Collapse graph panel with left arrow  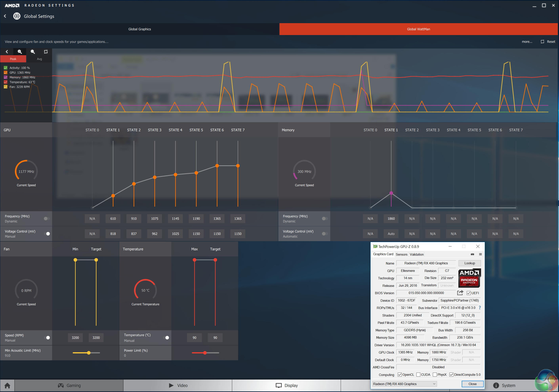coord(7,52)
